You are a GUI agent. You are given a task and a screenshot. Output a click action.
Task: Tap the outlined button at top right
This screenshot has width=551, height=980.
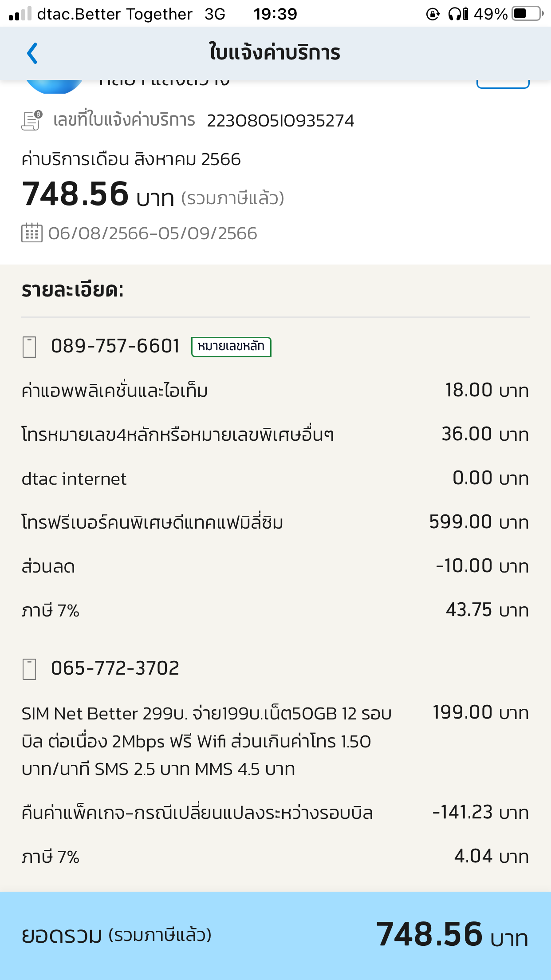coord(503,83)
